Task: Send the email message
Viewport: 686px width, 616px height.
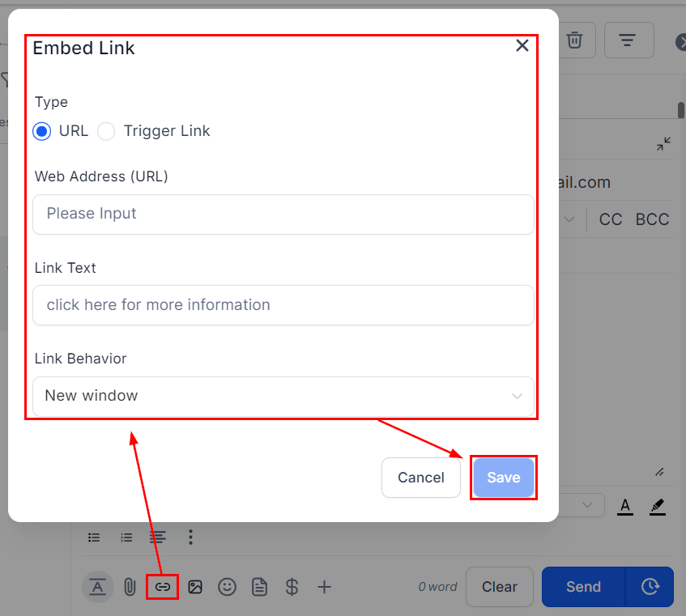Action: (x=584, y=587)
